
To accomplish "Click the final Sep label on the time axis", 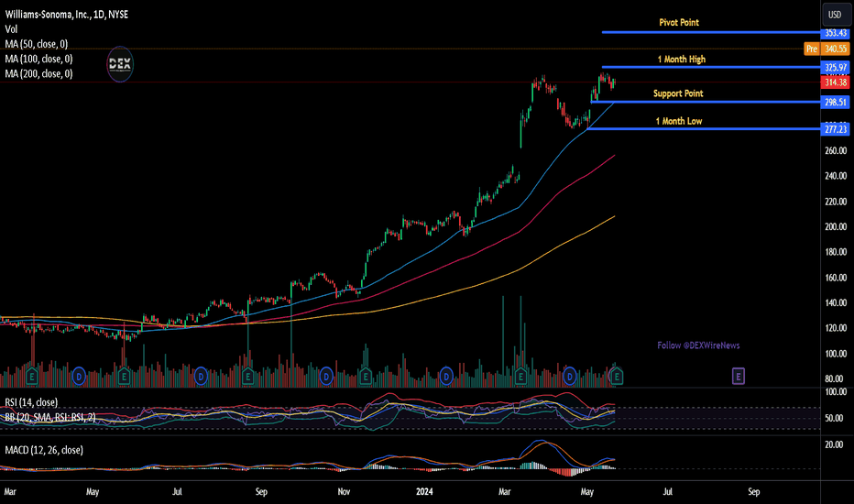I will click(x=754, y=491).
